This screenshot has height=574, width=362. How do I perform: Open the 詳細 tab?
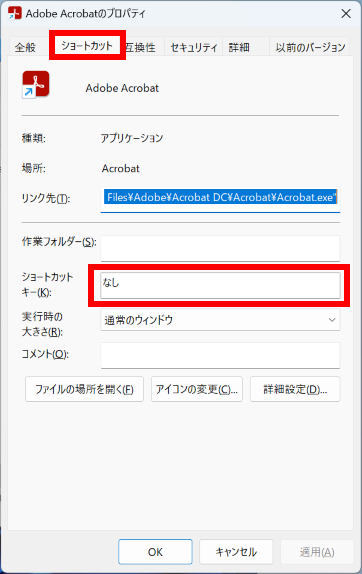coord(239,47)
